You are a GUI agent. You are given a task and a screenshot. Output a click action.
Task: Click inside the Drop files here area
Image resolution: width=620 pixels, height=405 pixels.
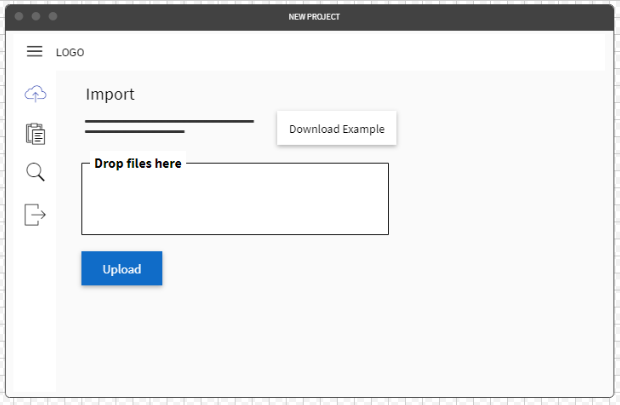(x=235, y=199)
